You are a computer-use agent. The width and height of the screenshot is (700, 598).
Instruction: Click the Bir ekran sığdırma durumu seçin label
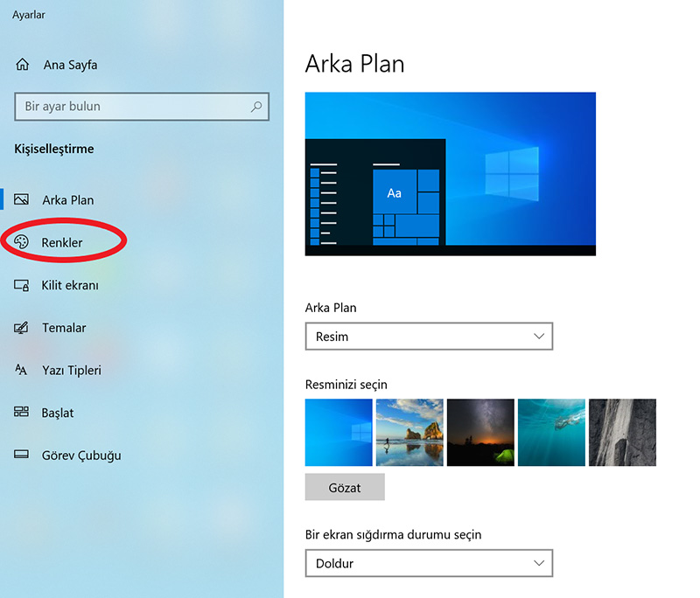click(x=393, y=535)
